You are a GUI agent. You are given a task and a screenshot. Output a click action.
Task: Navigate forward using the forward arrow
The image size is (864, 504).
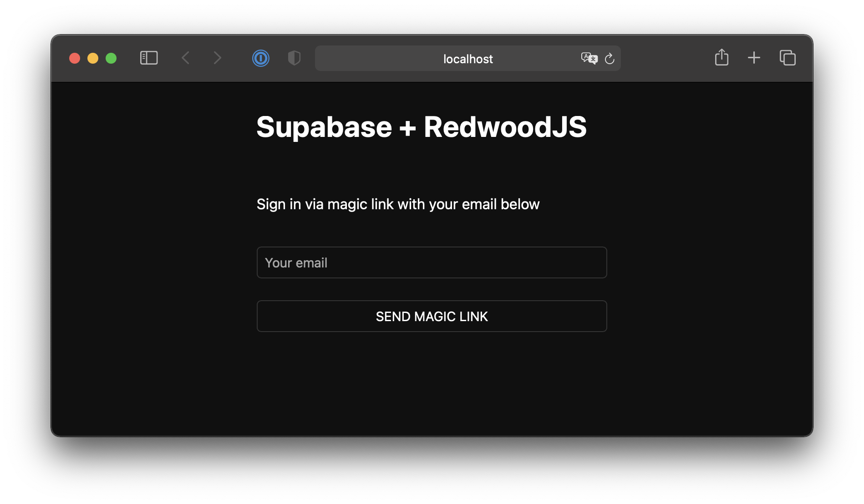(217, 58)
